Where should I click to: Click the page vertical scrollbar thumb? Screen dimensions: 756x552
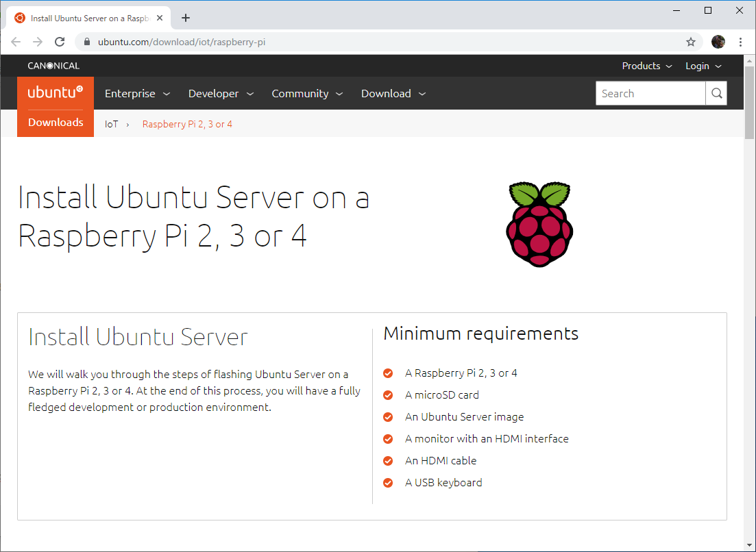pyautogui.click(x=748, y=102)
